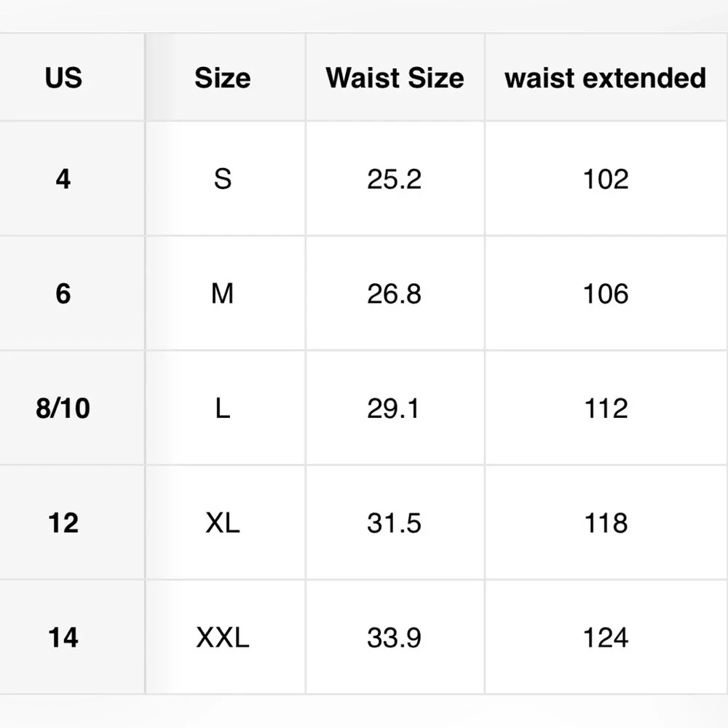728x728 pixels.
Task: Click the Waist Size column header
Action: (395, 78)
